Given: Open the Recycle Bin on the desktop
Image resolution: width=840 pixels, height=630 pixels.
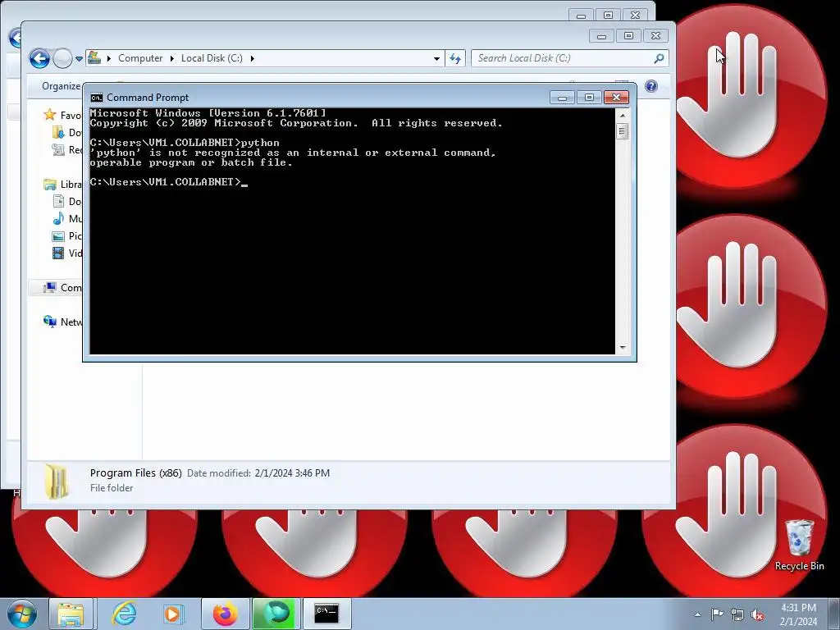Looking at the screenshot, I should coord(799,546).
